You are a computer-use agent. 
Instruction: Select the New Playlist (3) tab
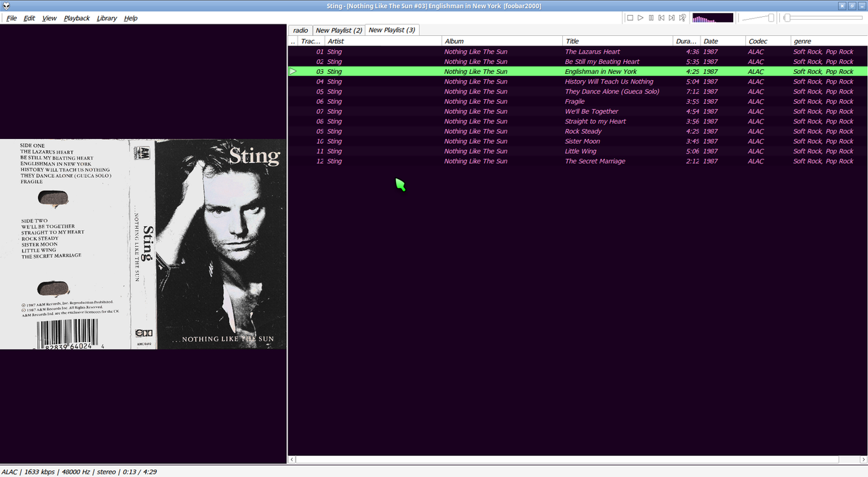392,30
